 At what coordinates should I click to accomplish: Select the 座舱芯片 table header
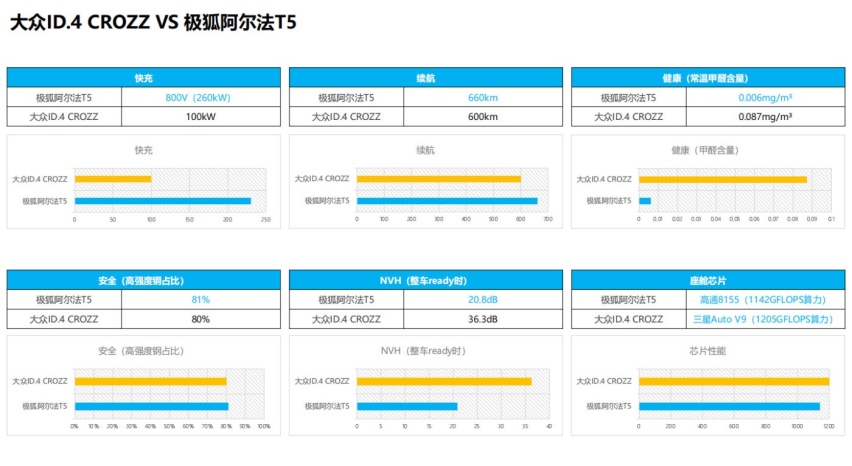point(708,280)
